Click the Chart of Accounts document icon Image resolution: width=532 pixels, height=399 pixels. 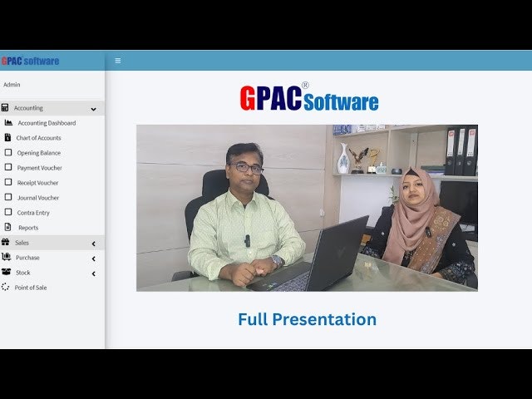(x=7, y=137)
